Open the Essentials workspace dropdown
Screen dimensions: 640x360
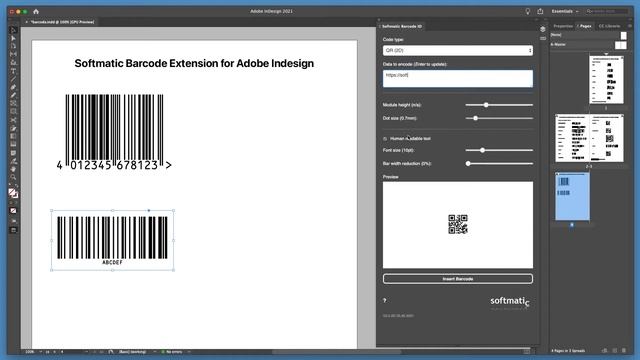565,11
